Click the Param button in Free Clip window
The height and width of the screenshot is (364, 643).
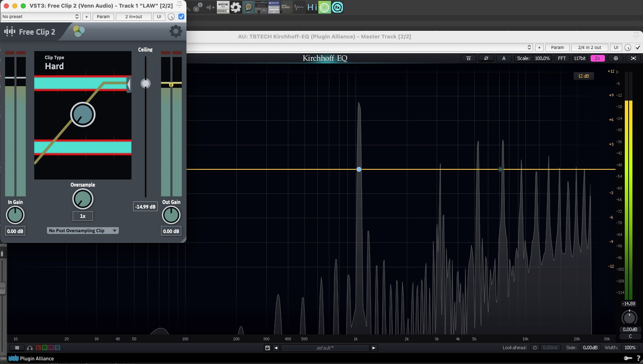click(103, 16)
